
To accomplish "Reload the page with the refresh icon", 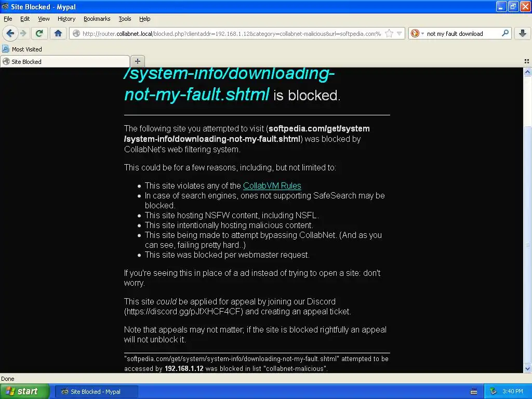I will click(x=39, y=33).
